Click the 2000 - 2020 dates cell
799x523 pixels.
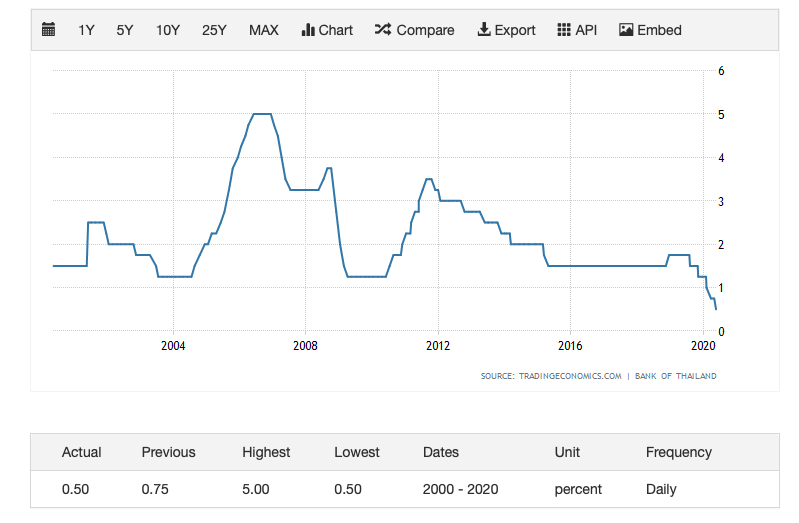point(460,489)
